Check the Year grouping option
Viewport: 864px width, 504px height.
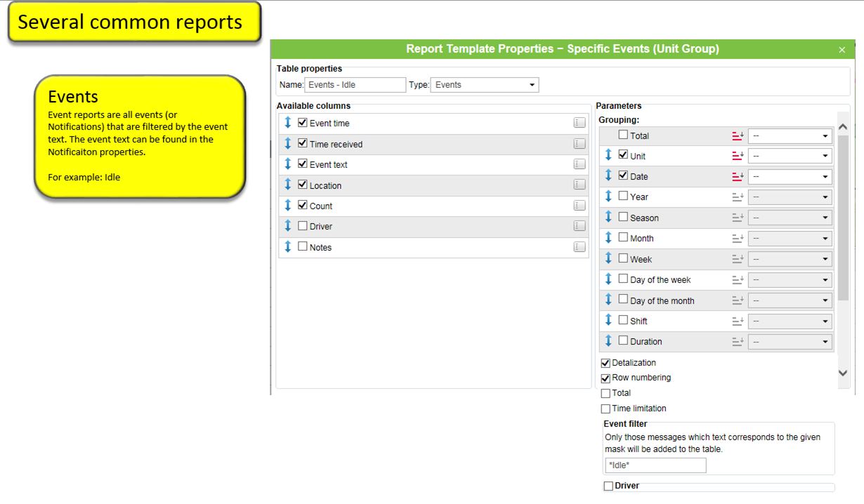click(x=623, y=197)
